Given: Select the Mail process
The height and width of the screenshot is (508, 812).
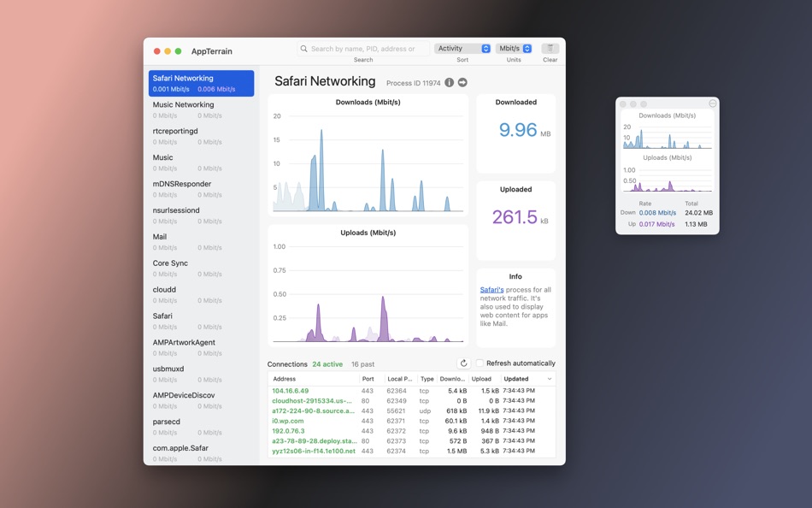Looking at the screenshot, I should tap(202, 241).
